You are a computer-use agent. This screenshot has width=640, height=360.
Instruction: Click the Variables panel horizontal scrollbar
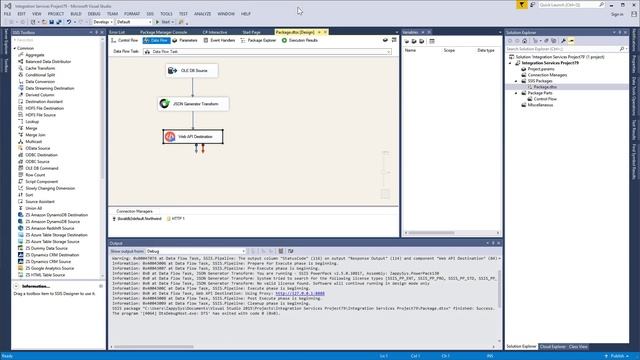[x=431, y=233]
